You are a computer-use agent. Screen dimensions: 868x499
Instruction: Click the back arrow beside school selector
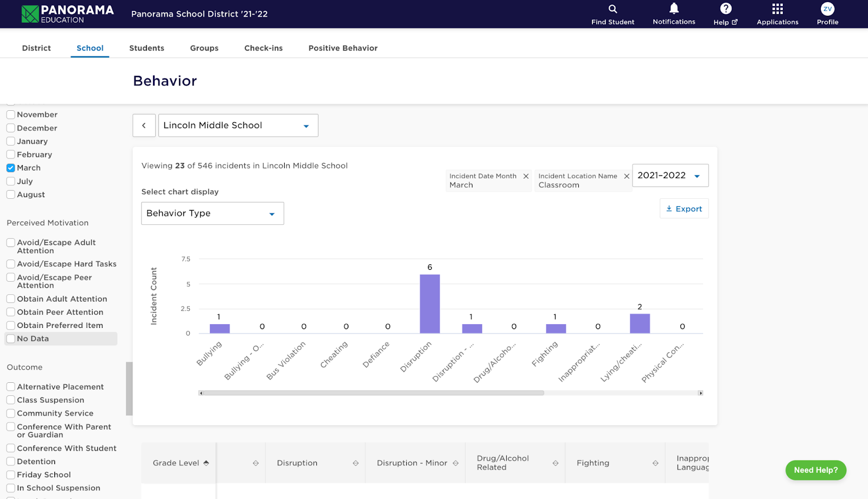(144, 125)
